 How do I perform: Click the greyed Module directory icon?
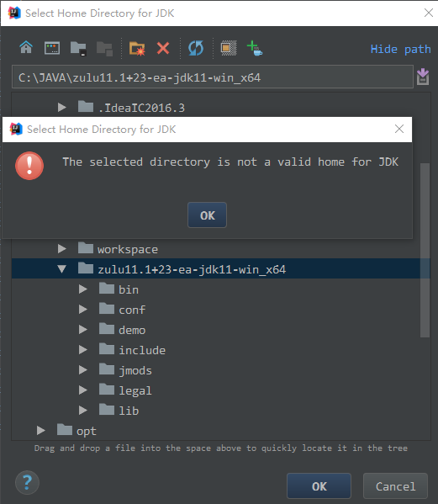click(x=104, y=49)
